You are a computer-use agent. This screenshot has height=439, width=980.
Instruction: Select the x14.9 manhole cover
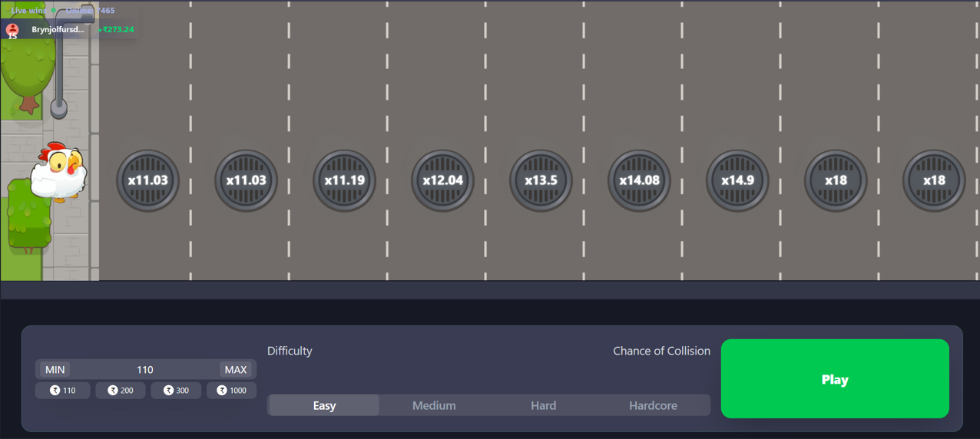pos(737,180)
